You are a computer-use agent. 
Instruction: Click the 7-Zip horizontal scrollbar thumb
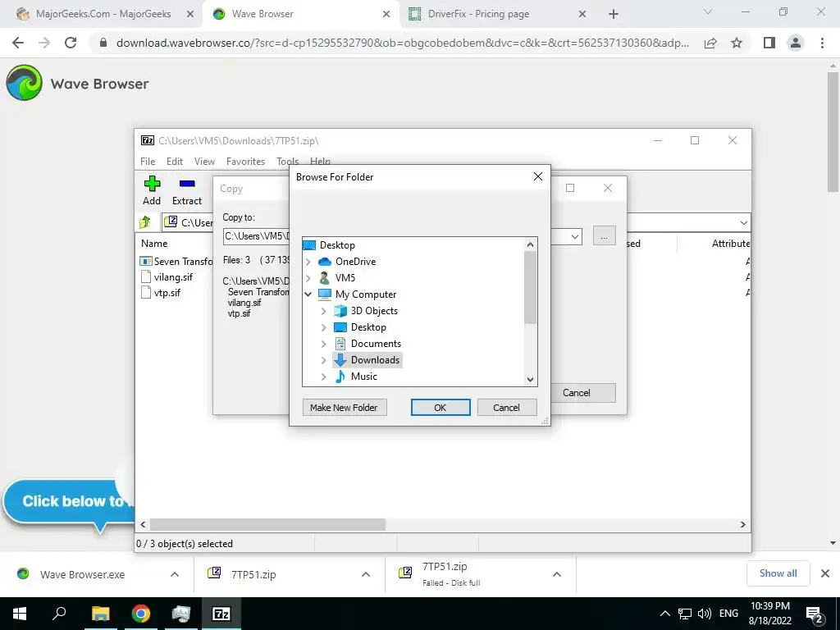pyautogui.click(x=267, y=524)
